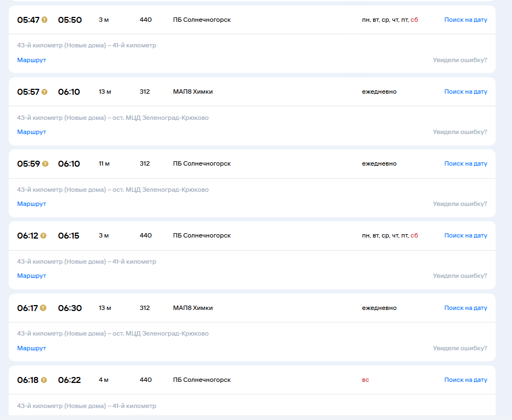Report error via Увидели ошибку? on 05:47 card
Viewport: 512px width, 420px height.
[460, 60]
